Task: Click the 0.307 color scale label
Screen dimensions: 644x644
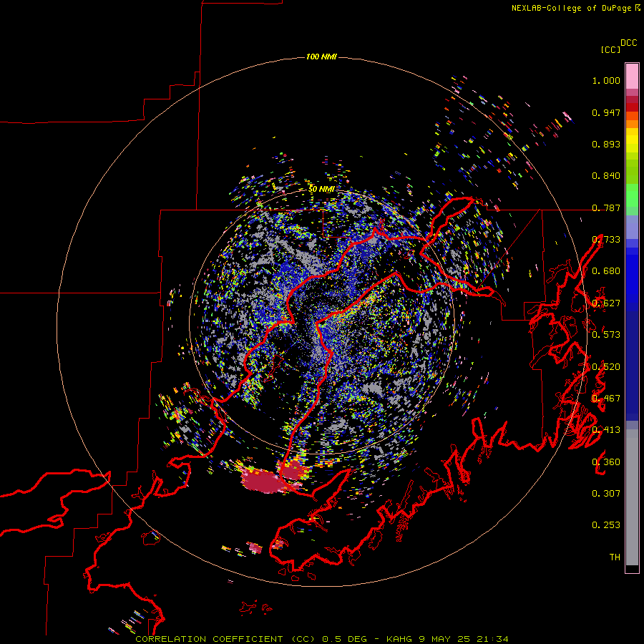Action: point(606,494)
